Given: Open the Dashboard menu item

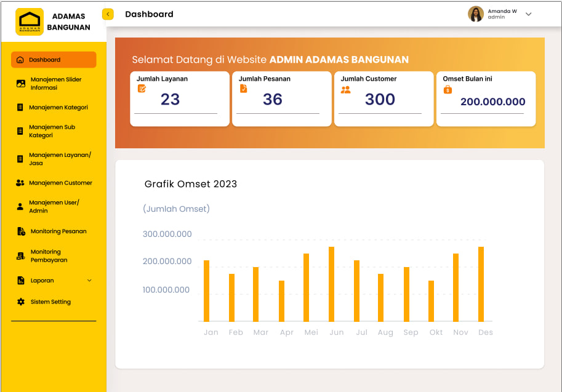Looking at the screenshot, I should tap(54, 60).
